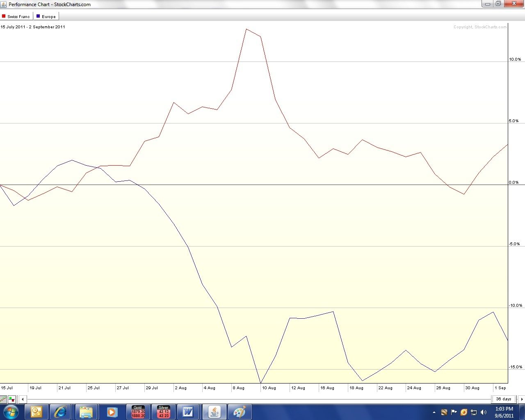525x420 pixels.
Task: Switch to line chart view icon
Action: point(3,399)
